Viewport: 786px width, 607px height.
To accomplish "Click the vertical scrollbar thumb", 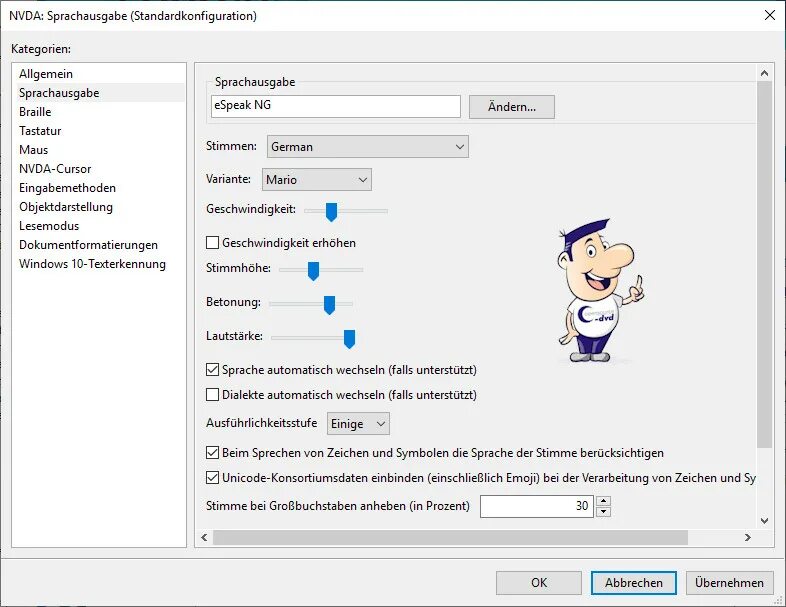I will [764, 265].
